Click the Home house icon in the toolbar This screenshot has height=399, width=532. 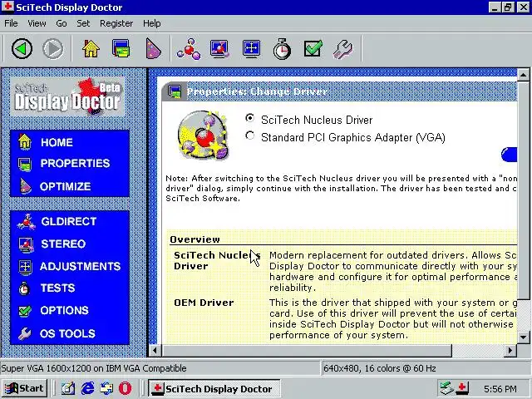(x=91, y=48)
